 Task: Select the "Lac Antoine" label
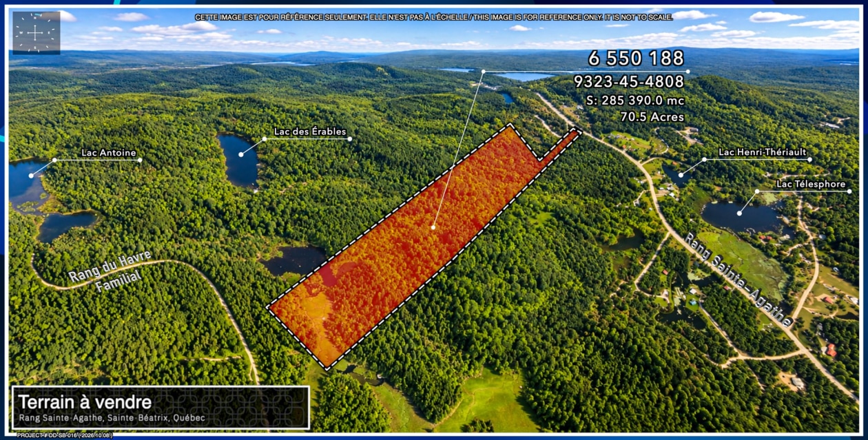point(109,153)
